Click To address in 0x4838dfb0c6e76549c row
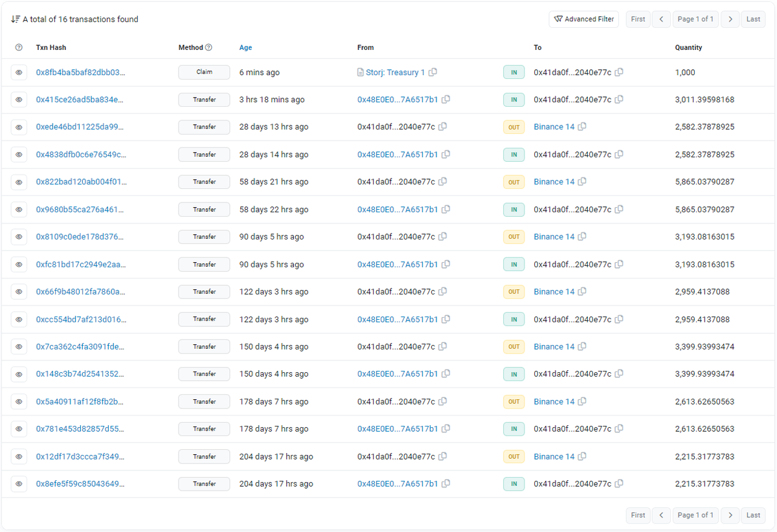 click(572, 155)
